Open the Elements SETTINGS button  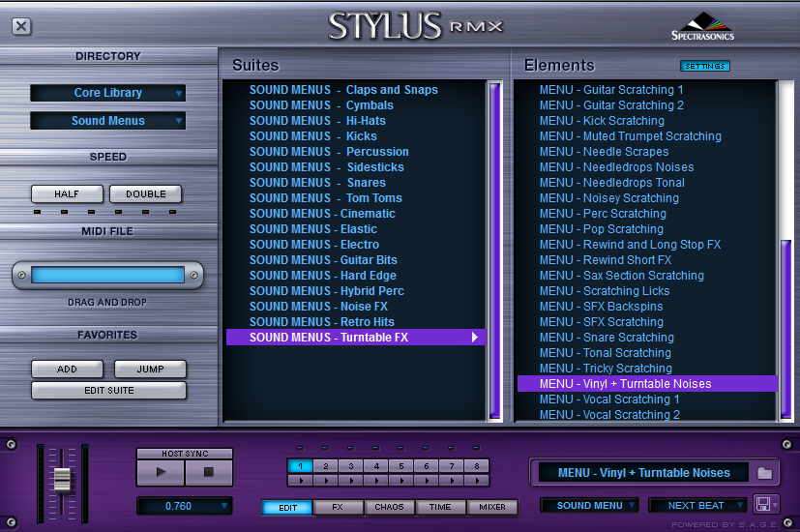(x=705, y=66)
